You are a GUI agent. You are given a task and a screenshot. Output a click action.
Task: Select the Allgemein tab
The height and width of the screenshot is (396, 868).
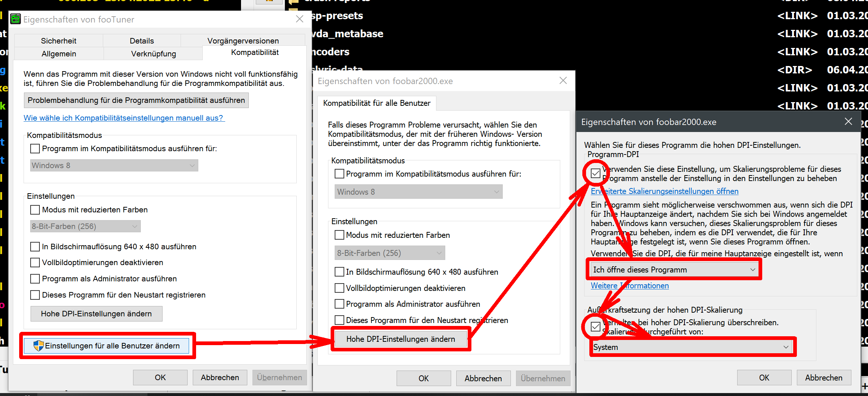pos(59,53)
